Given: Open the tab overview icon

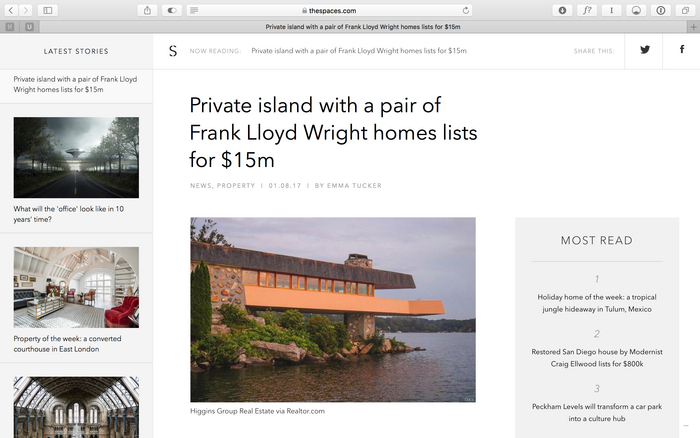Looking at the screenshot, I should (685, 10).
